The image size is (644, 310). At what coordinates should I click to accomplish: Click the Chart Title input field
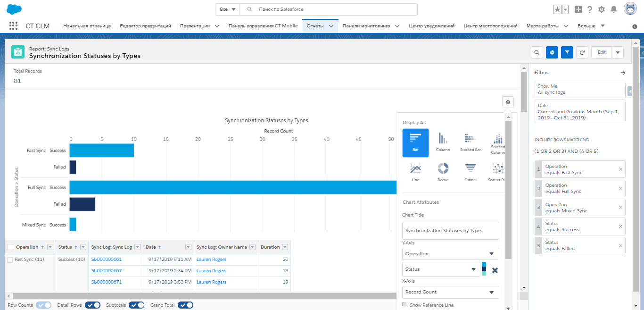click(451, 231)
